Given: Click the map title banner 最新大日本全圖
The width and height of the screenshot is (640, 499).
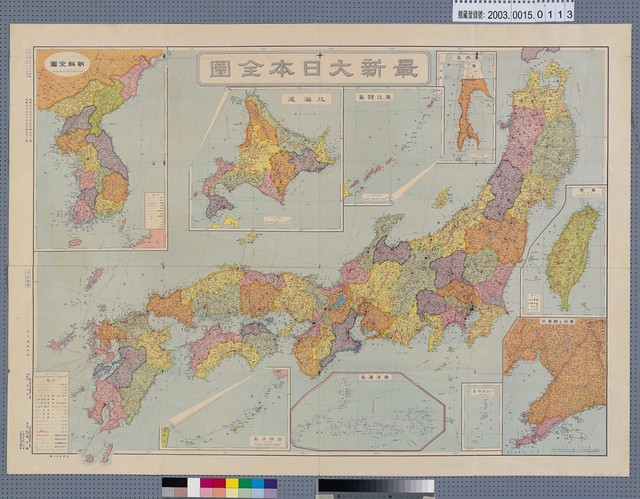Looking at the screenshot, I should coord(314,69).
